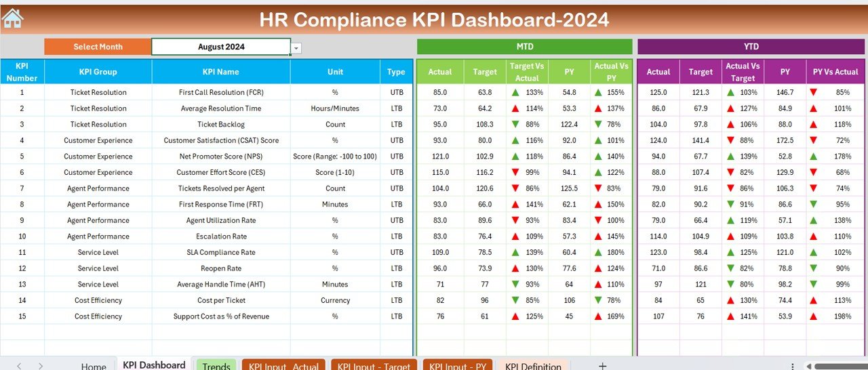Select the August 2024 month cell
Image resolution: width=868 pixels, height=370 pixels.
[221, 47]
